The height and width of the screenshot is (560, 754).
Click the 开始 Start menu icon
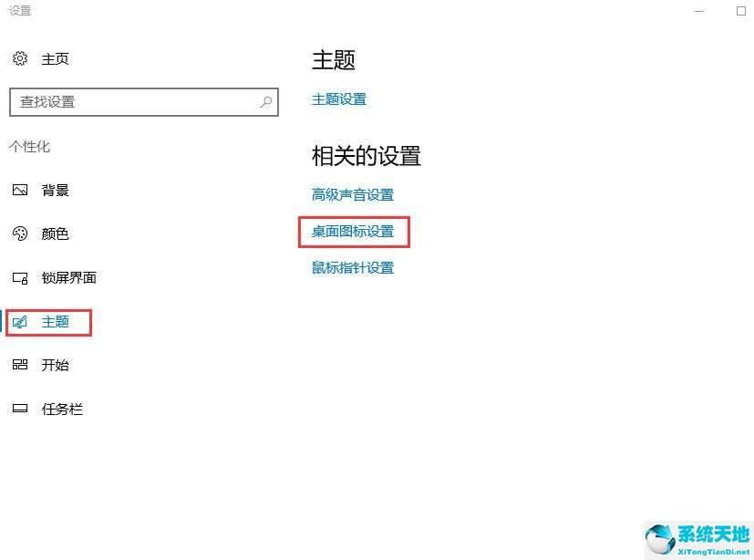click(x=20, y=365)
